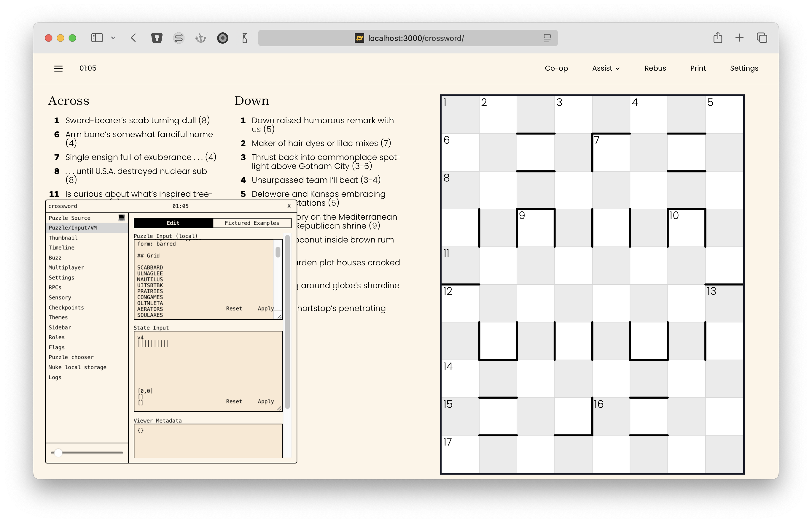812x523 pixels.
Task: Close the crossword debug panel with X
Action: point(289,206)
